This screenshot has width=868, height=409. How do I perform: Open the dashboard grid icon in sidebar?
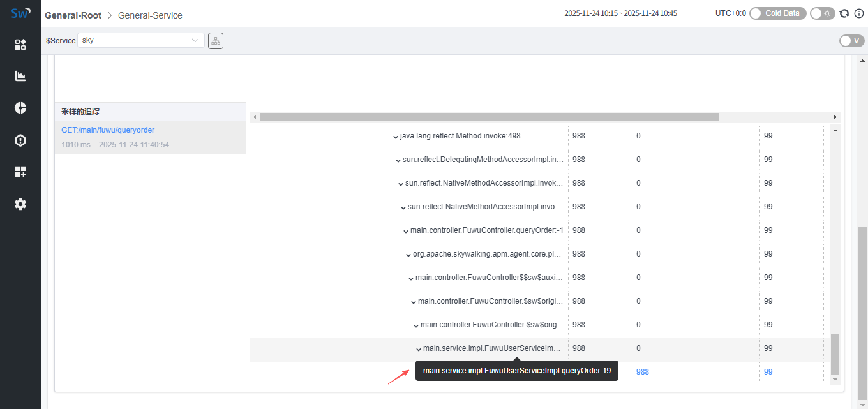coord(20,44)
